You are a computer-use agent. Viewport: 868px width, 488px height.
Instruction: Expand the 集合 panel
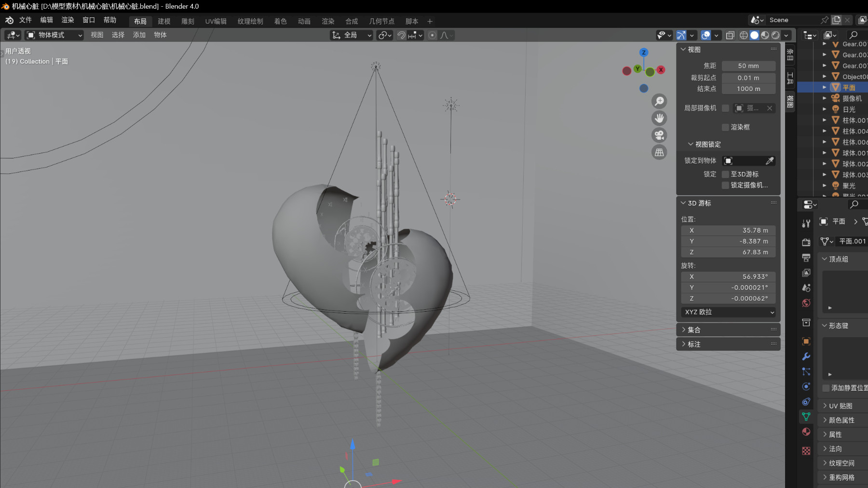click(694, 330)
